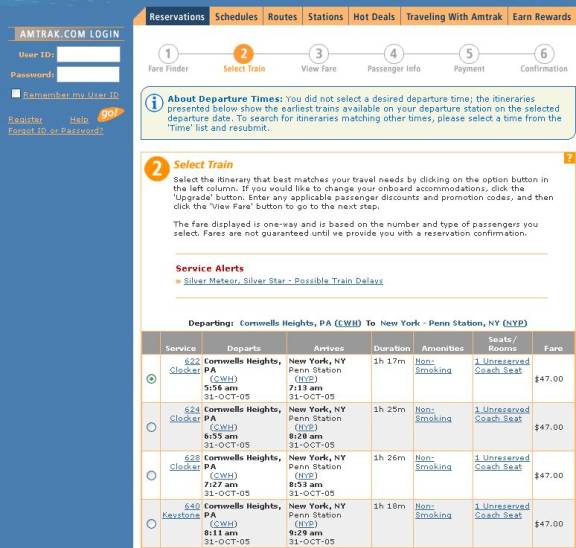This screenshot has width=576, height=548.
Task: Open the Clocker link for train 628
Action: click(185, 466)
